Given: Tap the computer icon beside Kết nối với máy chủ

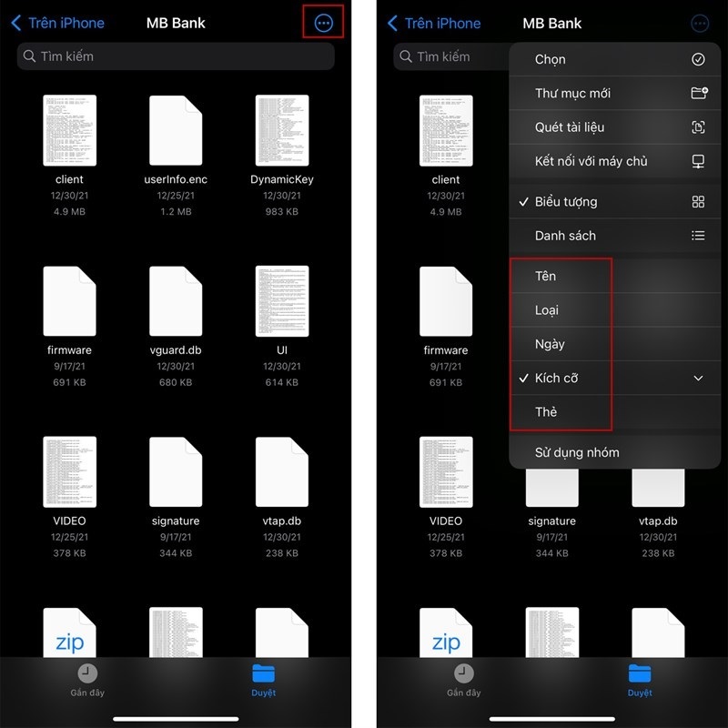Looking at the screenshot, I should click(698, 161).
